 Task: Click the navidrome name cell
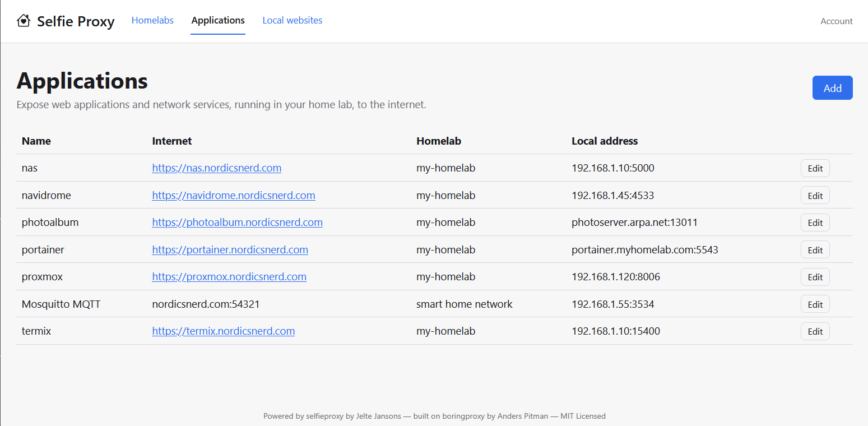tap(47, 196)
